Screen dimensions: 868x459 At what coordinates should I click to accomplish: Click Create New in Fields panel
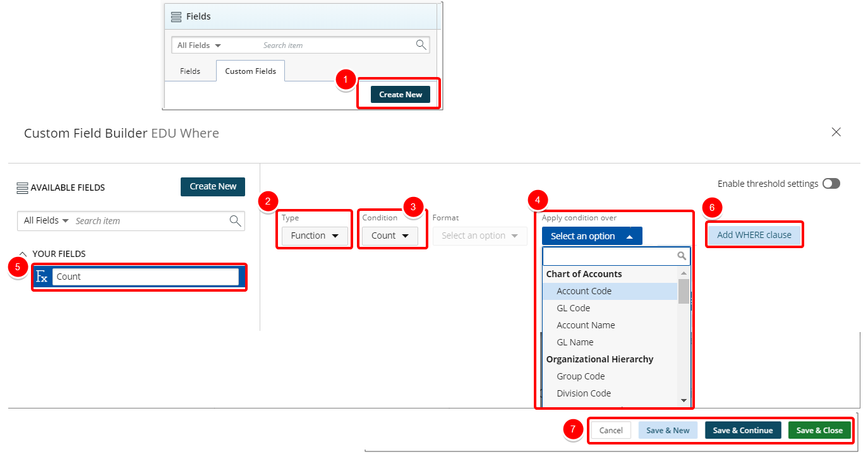pyautogui.click(x=401, y=95)
